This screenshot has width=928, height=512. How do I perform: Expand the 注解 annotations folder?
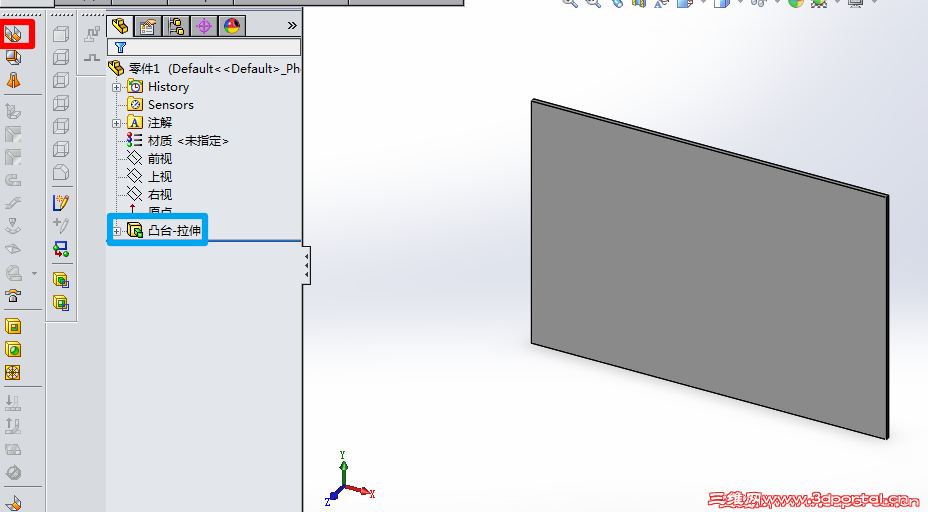pos(117,123)
